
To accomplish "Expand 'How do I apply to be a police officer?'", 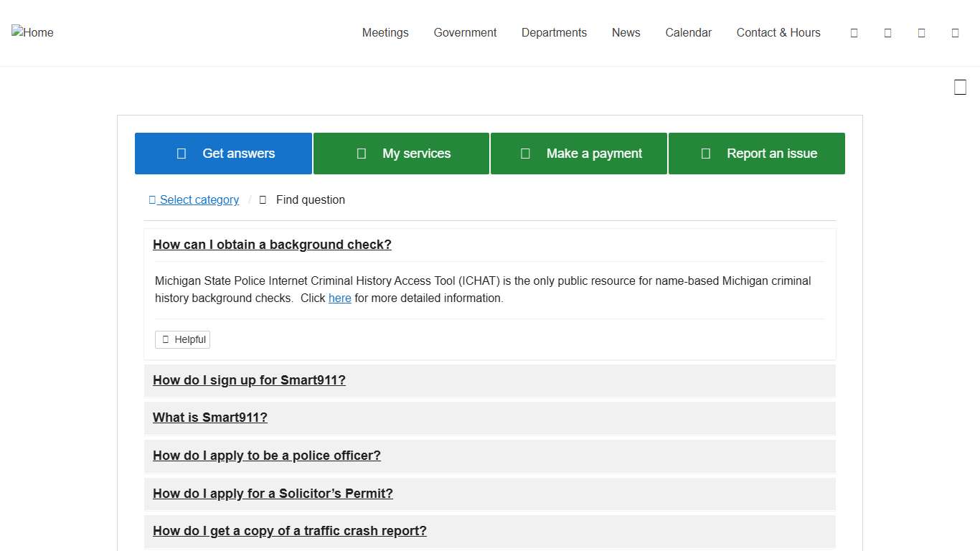I will (x=267, y=456).
